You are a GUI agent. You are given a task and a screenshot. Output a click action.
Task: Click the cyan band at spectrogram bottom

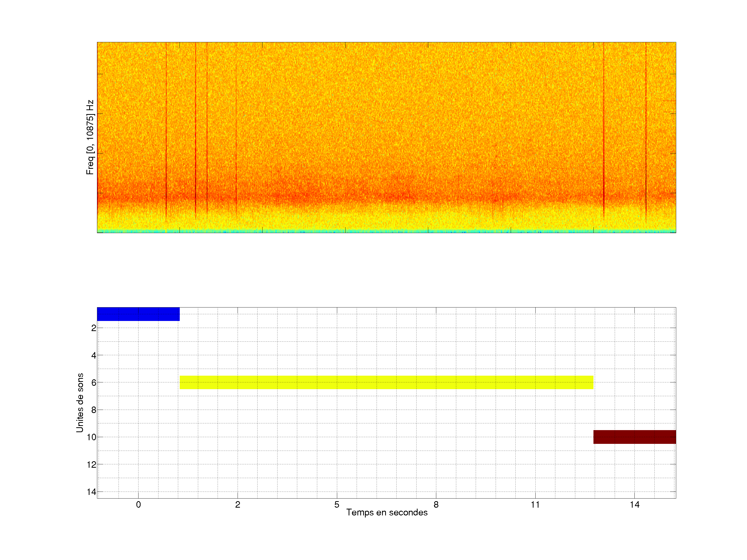point(386,231)
